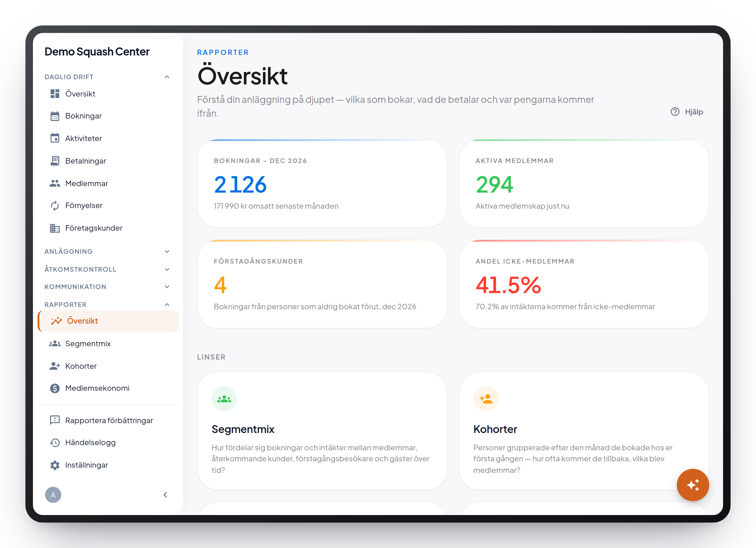Collapse the Daglig drift section
Image resolution: width=756 pixels, height=548 pixels.
(167, 77)
